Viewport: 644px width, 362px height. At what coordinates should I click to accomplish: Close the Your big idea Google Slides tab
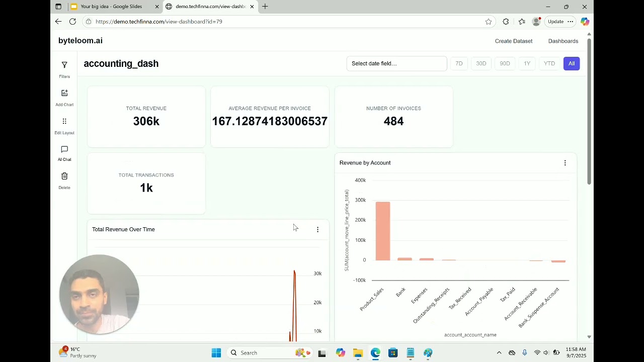[157, 7]
